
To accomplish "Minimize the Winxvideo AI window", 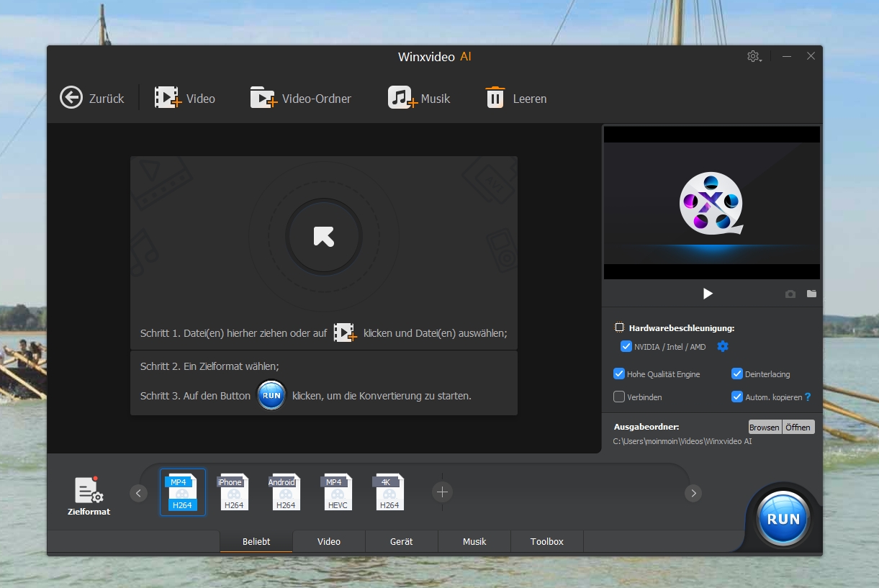I will click(787, 56).
